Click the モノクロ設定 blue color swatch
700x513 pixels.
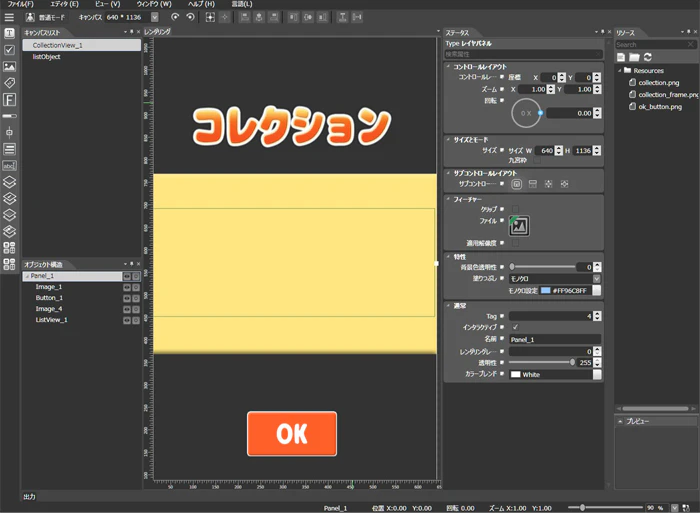click(x=546, y=290)
